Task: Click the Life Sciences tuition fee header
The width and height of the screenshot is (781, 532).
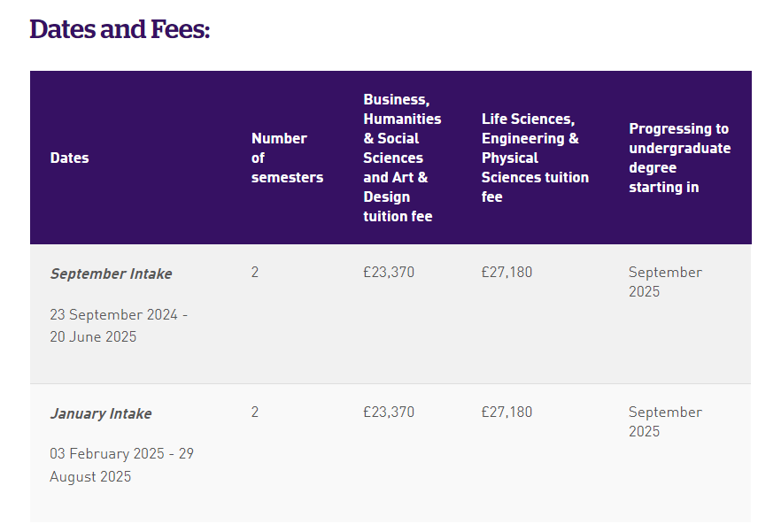Action: [x=535, y=158]
